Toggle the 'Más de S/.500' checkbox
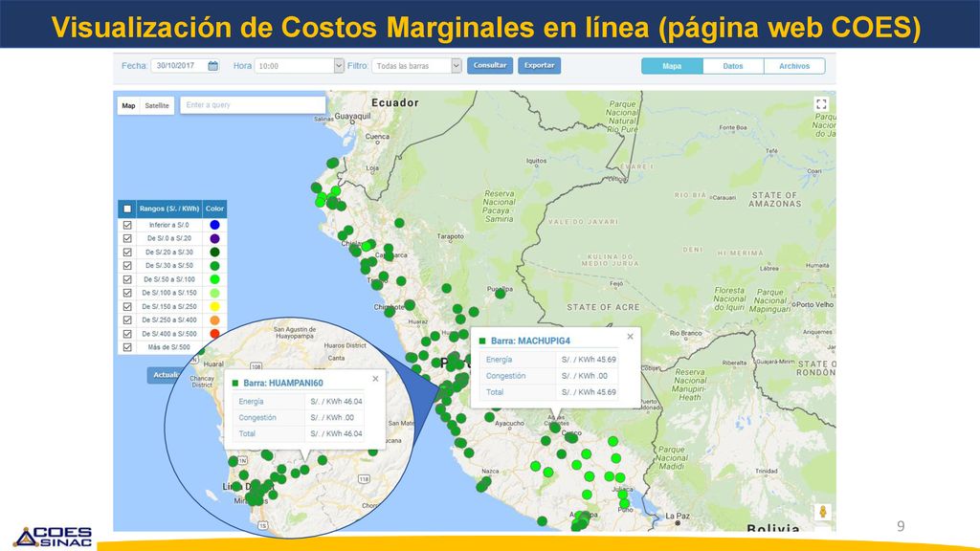The image size is (980, 551). point(127,347)
